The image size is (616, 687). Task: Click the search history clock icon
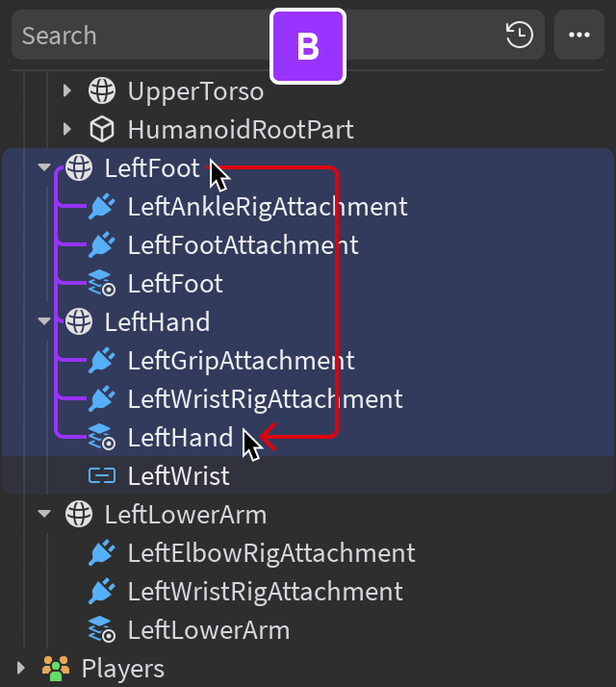coord(519,36)
